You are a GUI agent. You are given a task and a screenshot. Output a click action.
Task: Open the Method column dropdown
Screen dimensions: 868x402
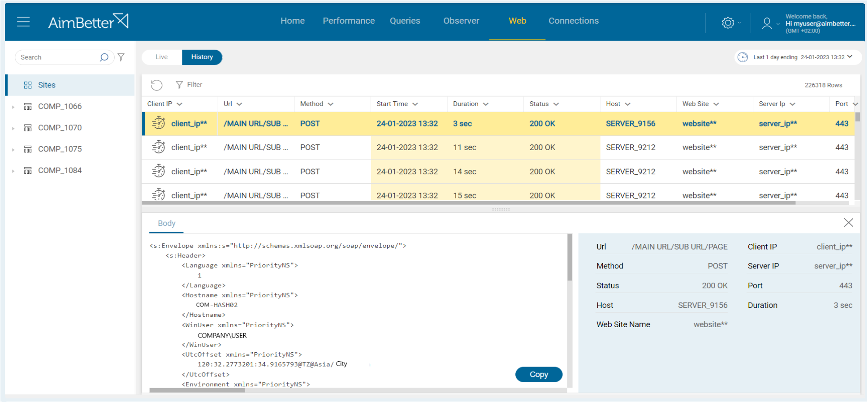[x=331, y=104]
